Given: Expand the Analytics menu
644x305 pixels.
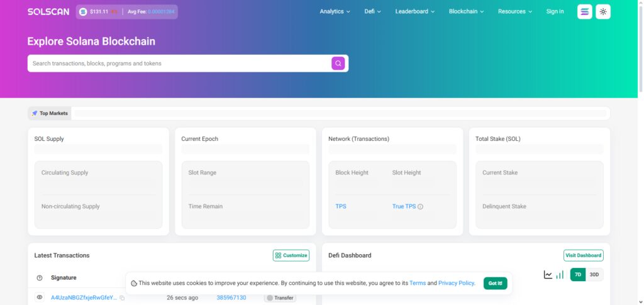Looking at the screenshot, I should click(x=335, y=11).
